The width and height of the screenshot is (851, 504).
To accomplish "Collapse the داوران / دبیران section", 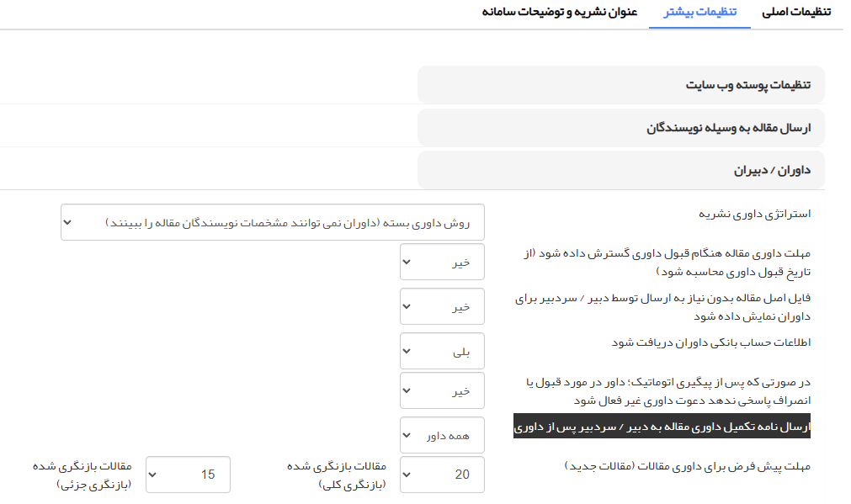I will point(621,171).
